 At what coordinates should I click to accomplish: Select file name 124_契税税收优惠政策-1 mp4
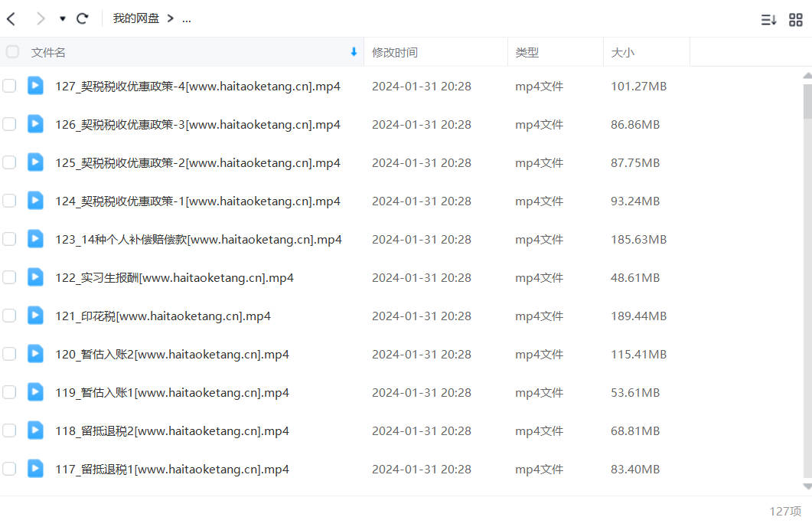tap(197, 201)
